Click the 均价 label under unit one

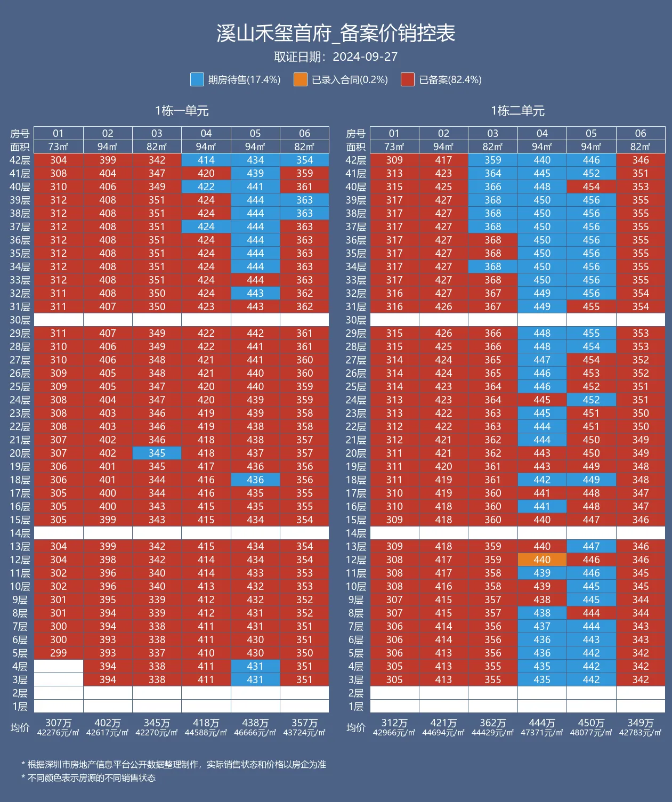coord(20,727)
